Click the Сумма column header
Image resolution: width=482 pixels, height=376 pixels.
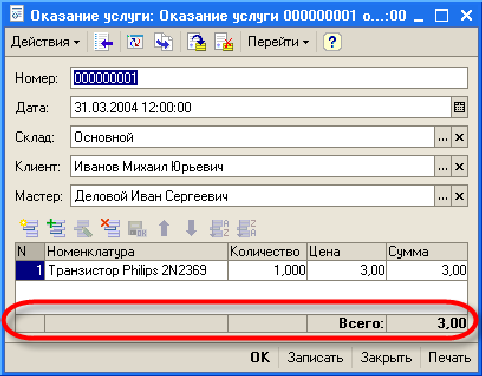tap(427, 252)
